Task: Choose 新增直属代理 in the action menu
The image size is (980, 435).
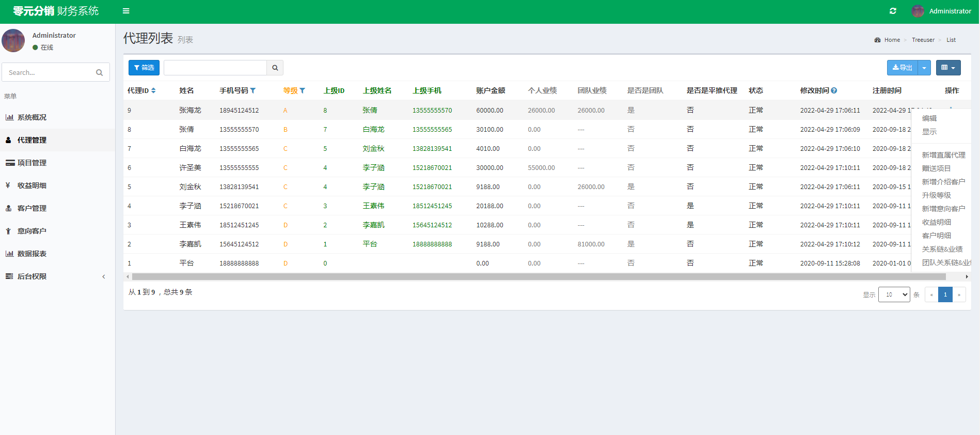Action: click(943, 155)
